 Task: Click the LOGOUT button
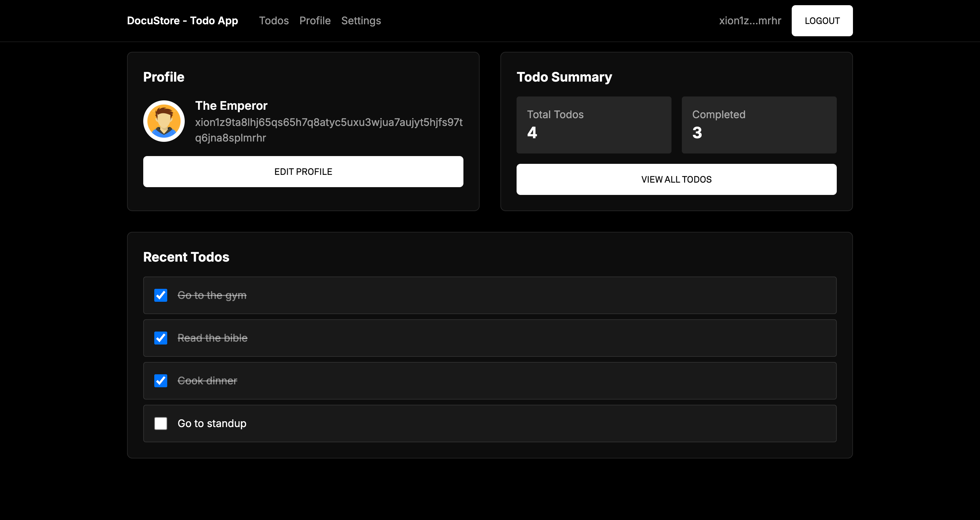pos(822,20)
